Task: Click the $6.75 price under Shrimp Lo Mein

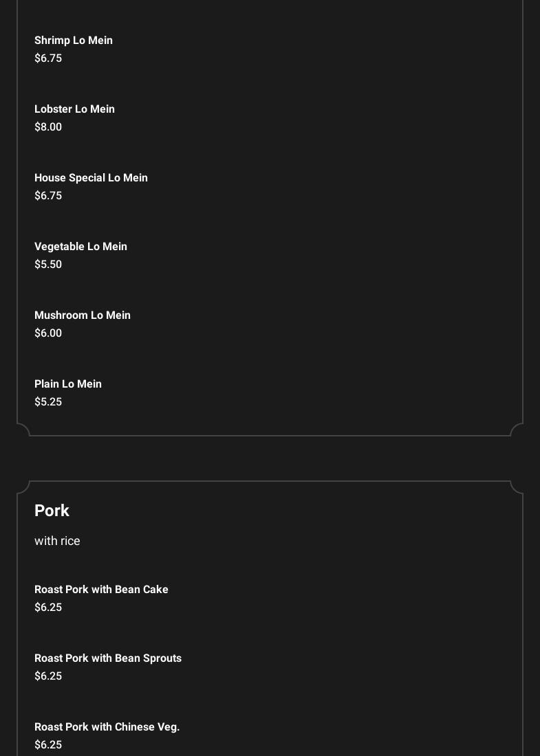Action: click(48, 58)
